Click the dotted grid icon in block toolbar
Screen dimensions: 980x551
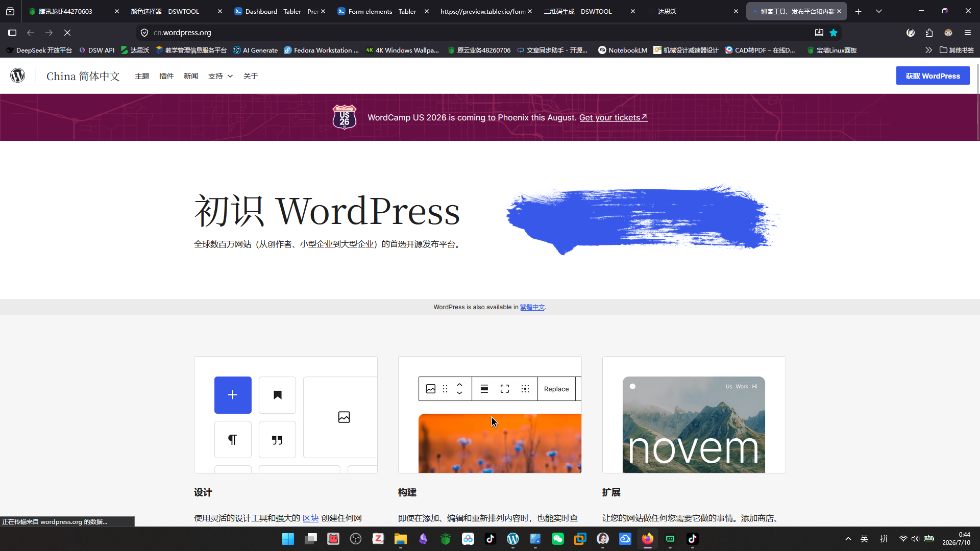pyautogui.click(x=525, y=389)
